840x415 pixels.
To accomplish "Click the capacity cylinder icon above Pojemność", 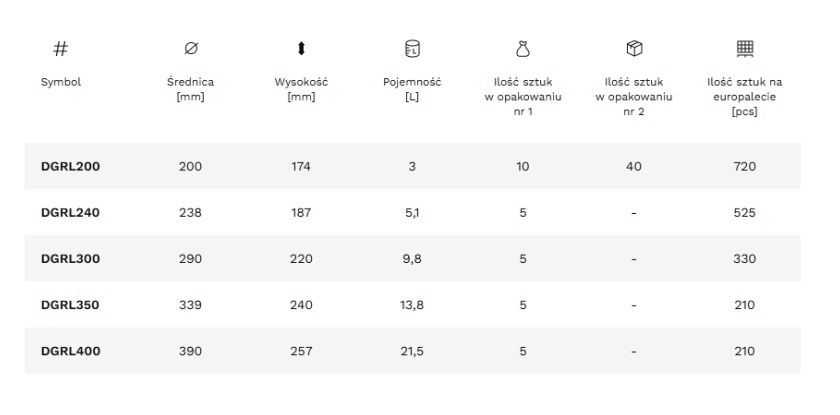I will [x=412, y=49].
